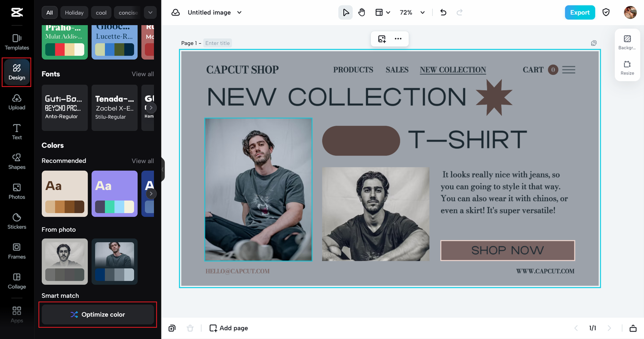Go to the previous page arrow
The image size is (644, 339).
pyautogui.click(x=576, y=328)
